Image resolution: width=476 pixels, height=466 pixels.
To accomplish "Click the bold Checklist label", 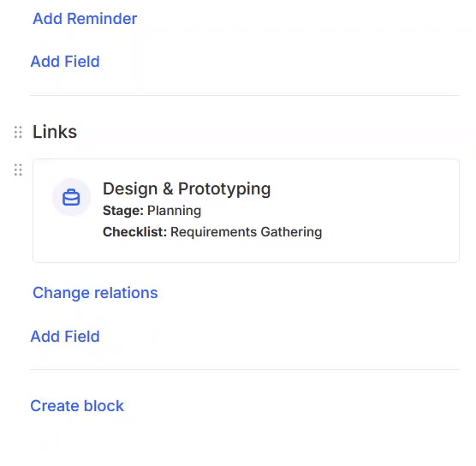I will click(x=134, y=232).
